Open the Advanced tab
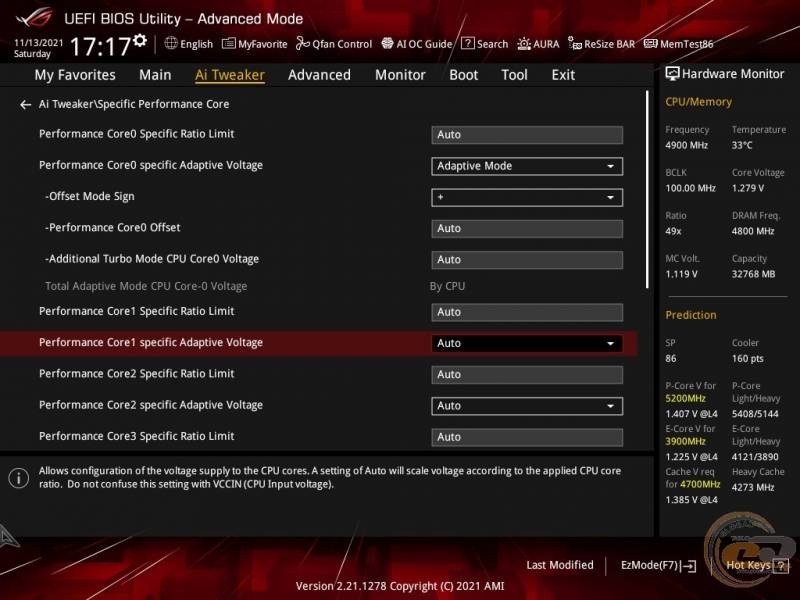The image size is (800, 600). pos(319,75)
